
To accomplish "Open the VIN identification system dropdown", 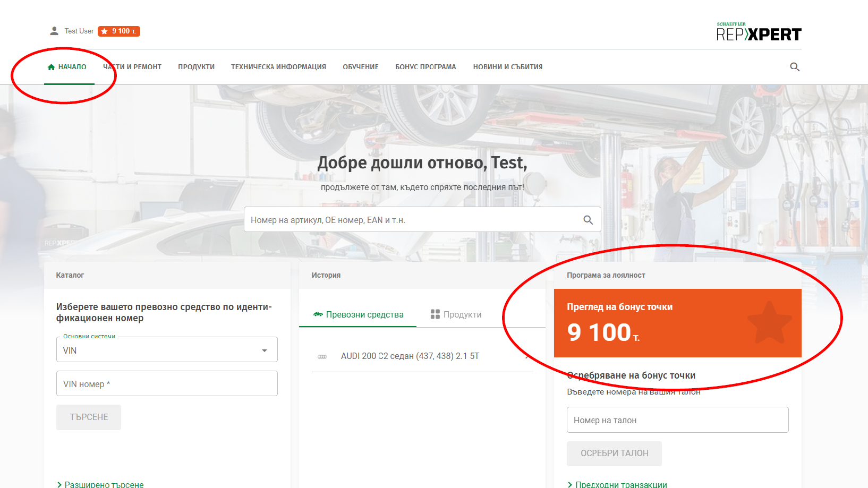I will point(167,349).
